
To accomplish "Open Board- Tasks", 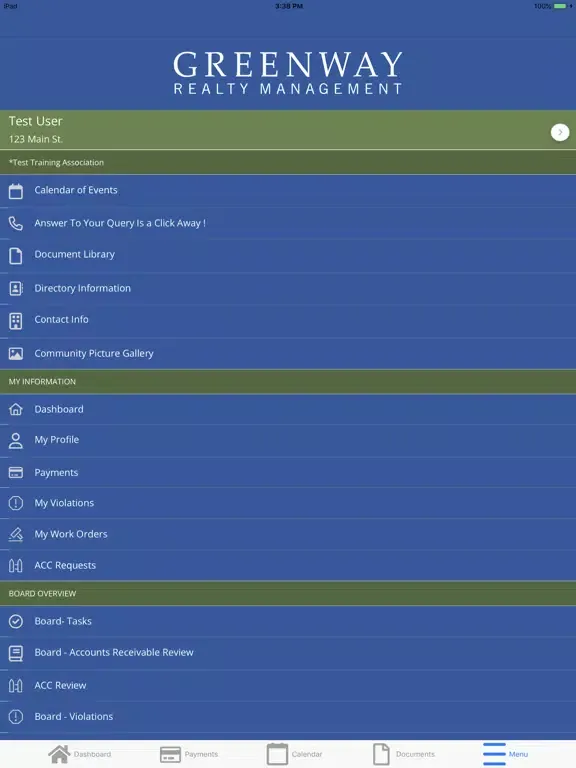I will pos(288,621).
